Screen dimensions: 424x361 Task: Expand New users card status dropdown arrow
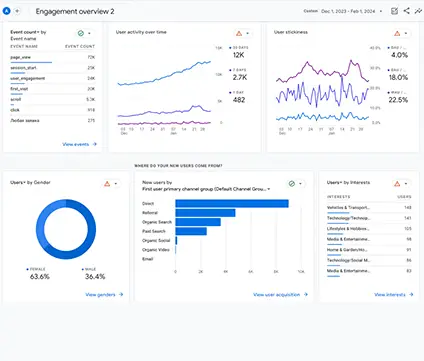coord(300,184)
